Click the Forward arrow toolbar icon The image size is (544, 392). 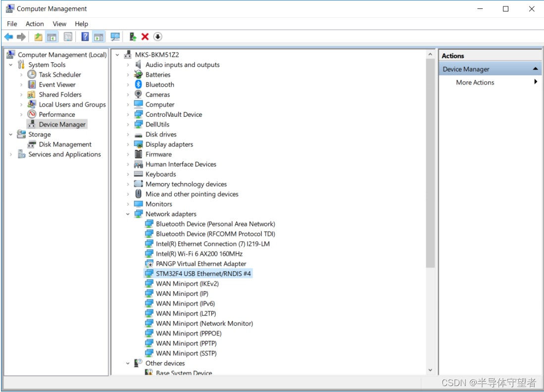pyautogui.click(x=21, y=37)
